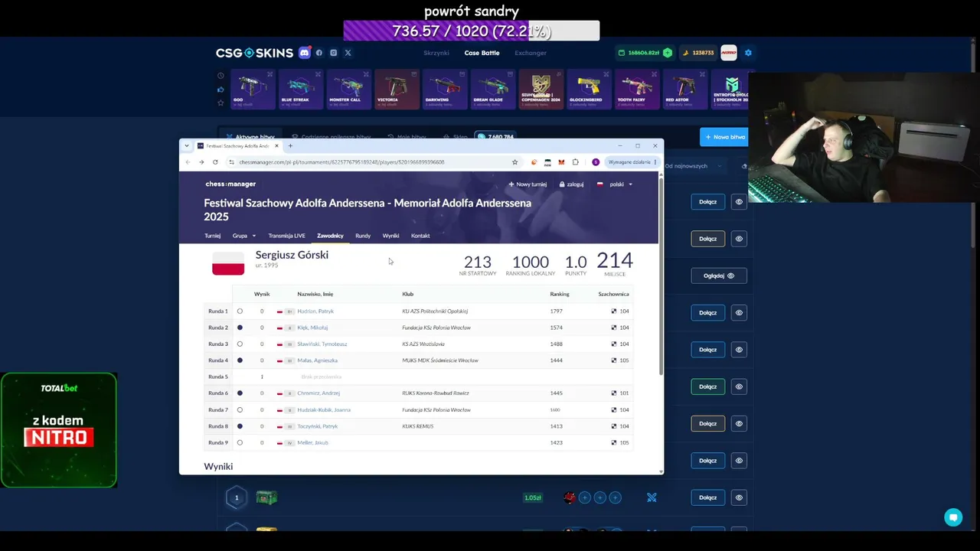Open the Instagram icon in CSGOSkins header
980x551 pixels.
coord(334,53)
